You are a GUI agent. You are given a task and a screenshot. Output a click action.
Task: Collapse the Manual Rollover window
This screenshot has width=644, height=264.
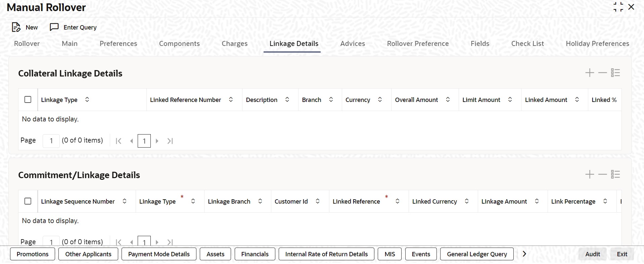pos(618,7)
